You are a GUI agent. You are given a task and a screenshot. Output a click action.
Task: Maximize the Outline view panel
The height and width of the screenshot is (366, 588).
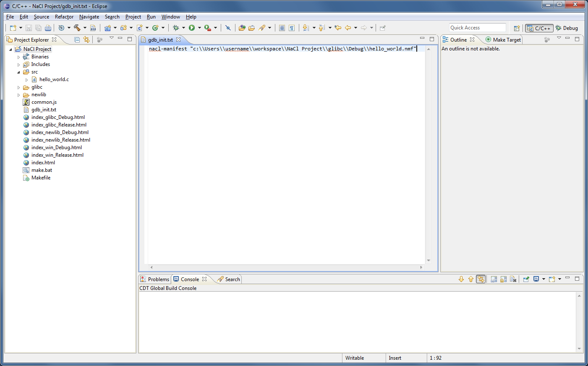click(x=577, y=39)
